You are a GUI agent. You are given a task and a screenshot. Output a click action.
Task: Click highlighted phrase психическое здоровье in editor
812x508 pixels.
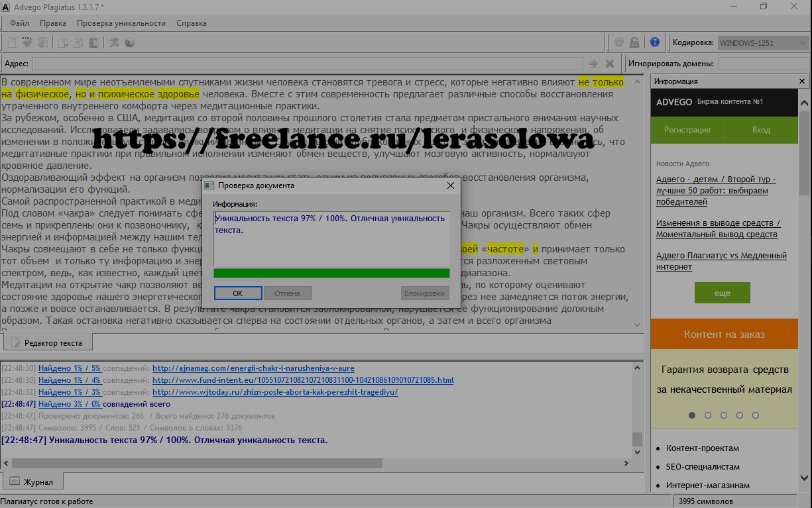(149, 93)
